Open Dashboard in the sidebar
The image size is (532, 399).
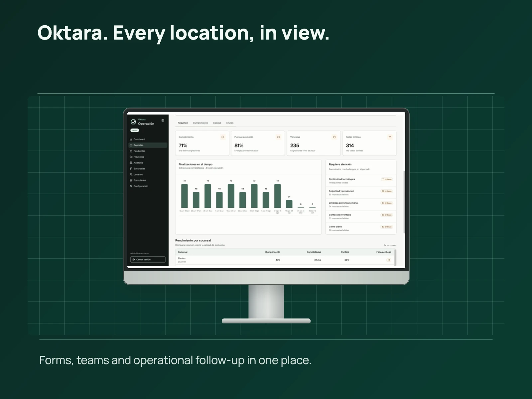point(148,139)
